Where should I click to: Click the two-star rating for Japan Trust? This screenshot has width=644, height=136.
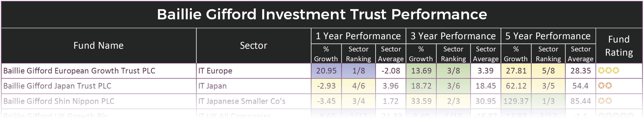tap(605, 86)
